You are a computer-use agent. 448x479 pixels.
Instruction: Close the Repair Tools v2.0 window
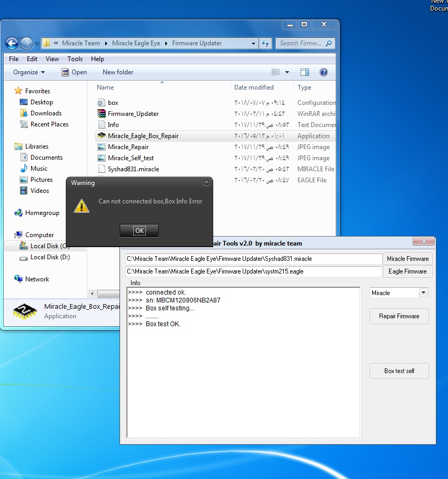click(424, 241)
